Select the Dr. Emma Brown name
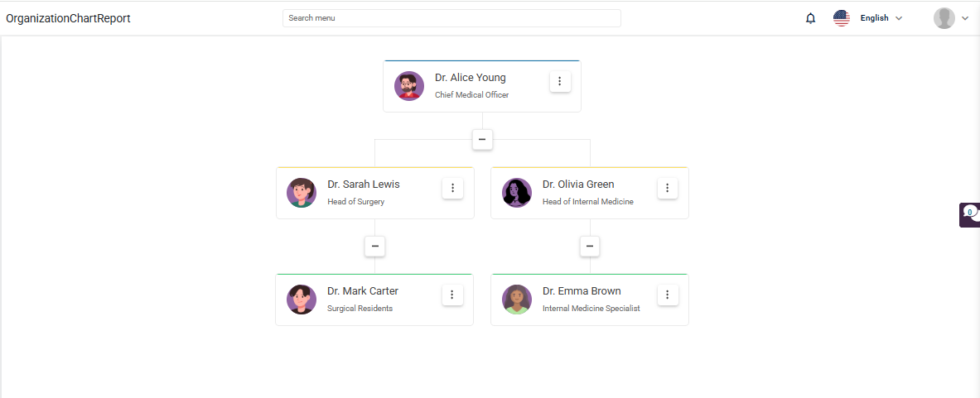The width and height of the screenshot is (980, 398). pos(582,290)
